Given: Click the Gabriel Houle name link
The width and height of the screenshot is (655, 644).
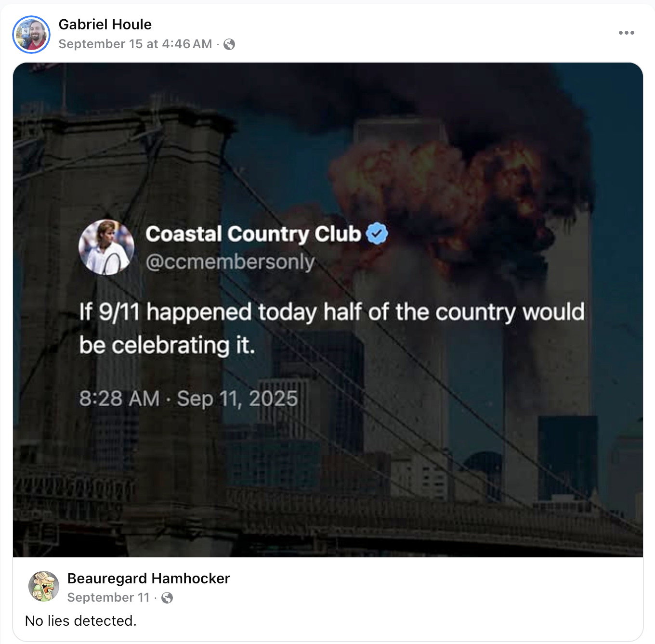Looking at the screenshot, I should (105, 24).
